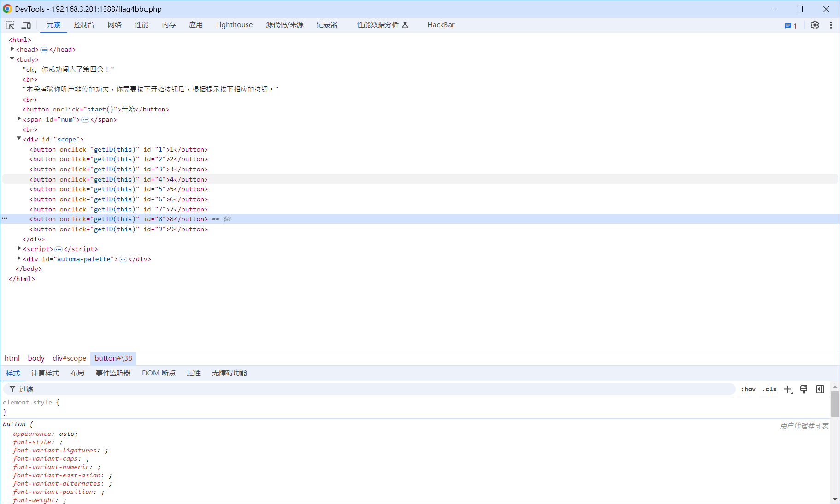Viewport: 840px width, 504px height.
Task: Select the 属性 sub-tab
Action: click(194, 373)
